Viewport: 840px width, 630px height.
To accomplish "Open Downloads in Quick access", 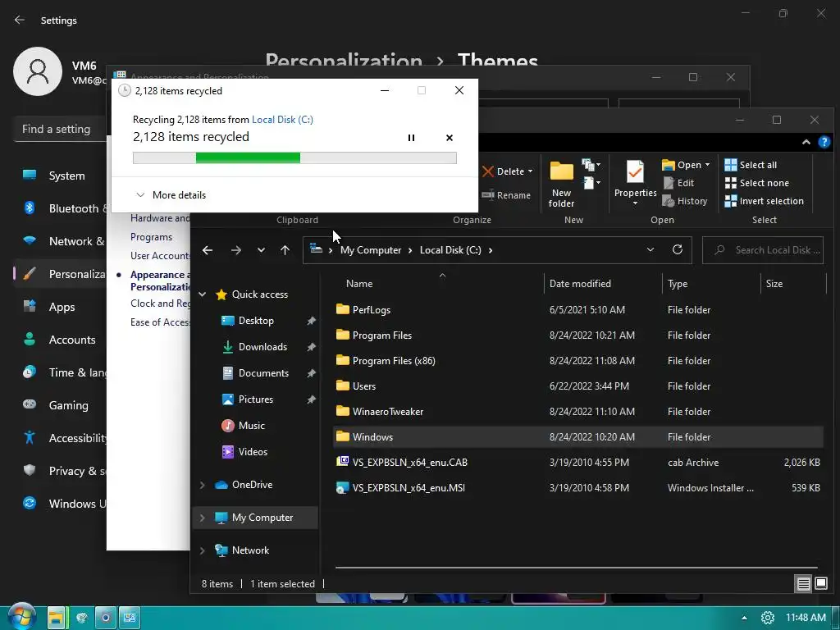I will click(x=262, y=347).
